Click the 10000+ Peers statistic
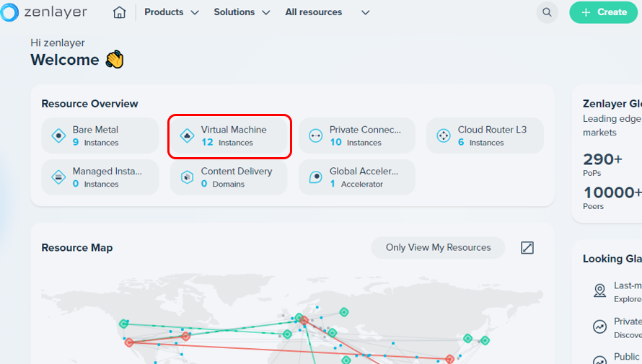642x364 pixels. tap(612, 197)
